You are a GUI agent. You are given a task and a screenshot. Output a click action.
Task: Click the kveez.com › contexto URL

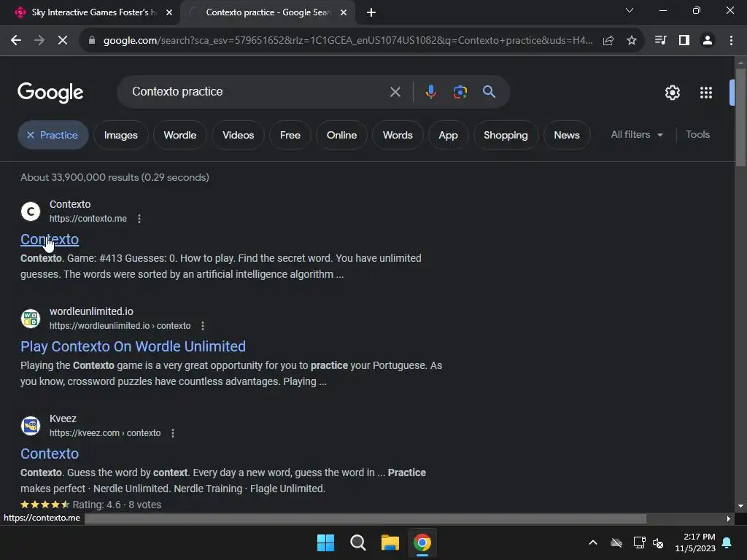tap(105, 433)
